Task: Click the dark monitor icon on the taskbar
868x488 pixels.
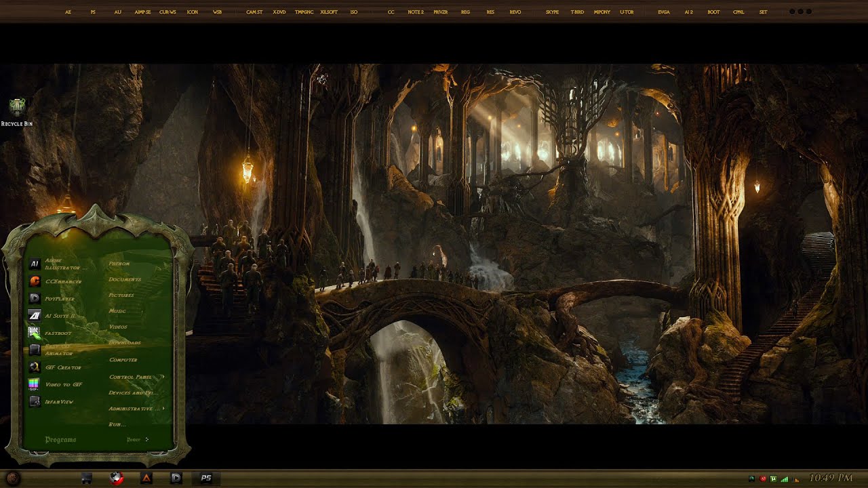Action: pyautogui.click(x=87, y=479)
